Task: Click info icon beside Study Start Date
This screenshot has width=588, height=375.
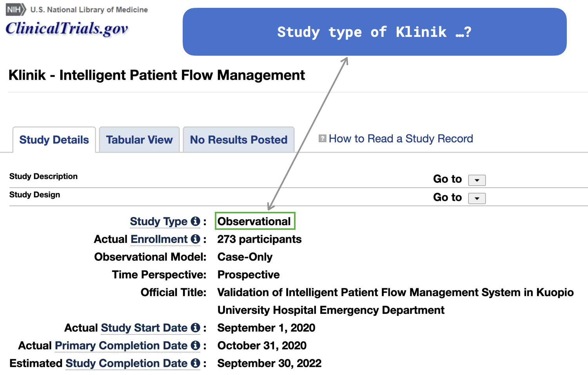Action: point(195,328)
